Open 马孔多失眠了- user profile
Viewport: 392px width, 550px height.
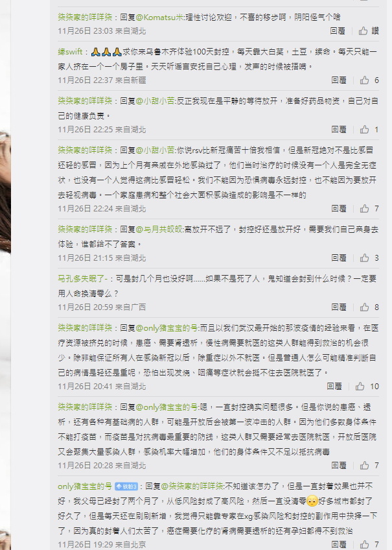83,278
